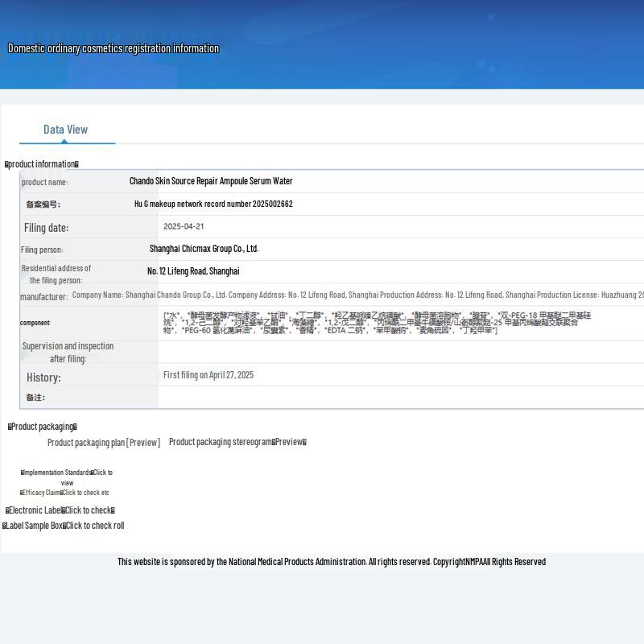The height and width of the screenshot is (644, 644).
Task: Open the Data View tab
Action: 66,130
